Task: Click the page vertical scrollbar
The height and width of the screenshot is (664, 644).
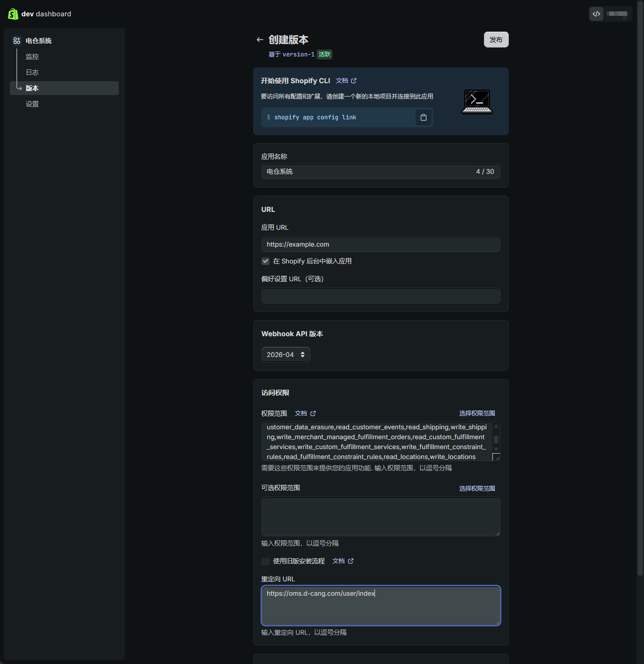Action: (x=641, y=289)
